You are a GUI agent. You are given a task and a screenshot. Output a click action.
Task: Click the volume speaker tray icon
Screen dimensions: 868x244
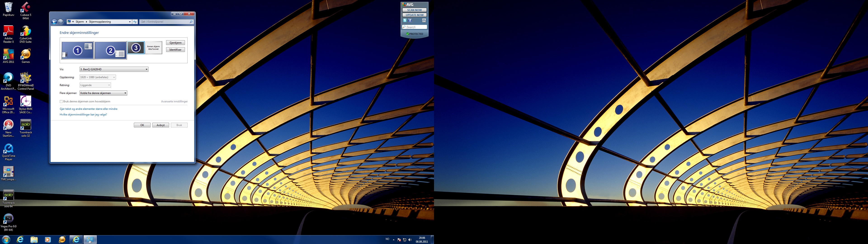coord(410,240)
